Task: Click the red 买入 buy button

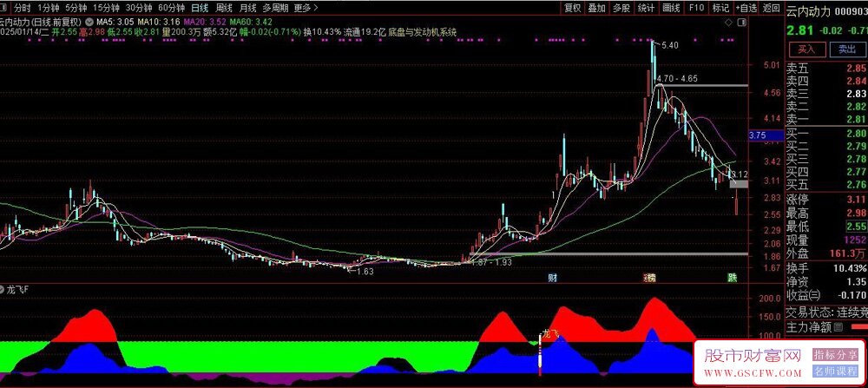Action: [x=806, y=49]
